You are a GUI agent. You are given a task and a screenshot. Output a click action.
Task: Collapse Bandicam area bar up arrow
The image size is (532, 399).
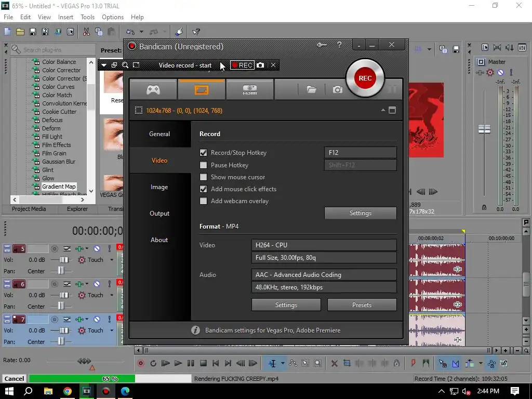pyautogui.click(x=383, y=110)
